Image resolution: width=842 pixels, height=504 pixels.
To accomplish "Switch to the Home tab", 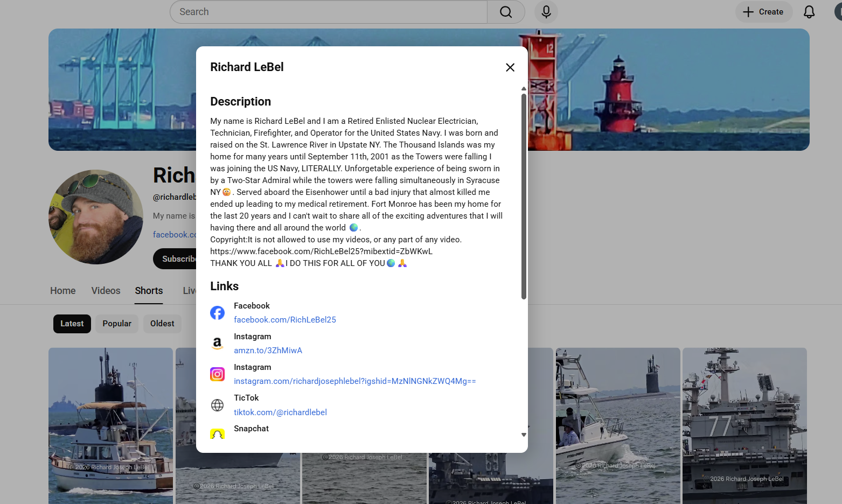I will click(x=63, y=291).
